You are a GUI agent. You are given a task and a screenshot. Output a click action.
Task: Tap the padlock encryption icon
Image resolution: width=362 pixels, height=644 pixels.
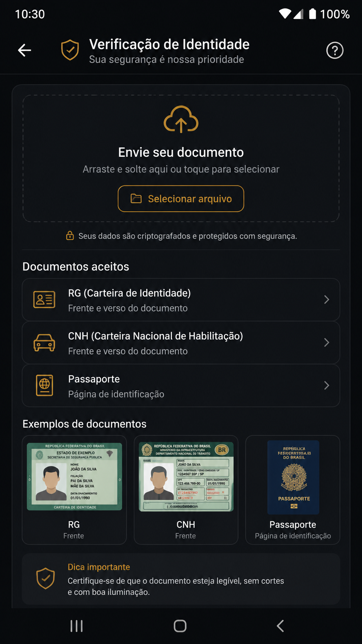[x=70, y=236]
